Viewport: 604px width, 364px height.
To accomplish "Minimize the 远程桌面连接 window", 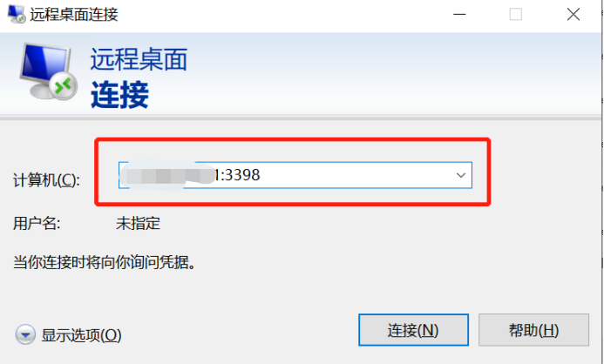I will point(459,15).
